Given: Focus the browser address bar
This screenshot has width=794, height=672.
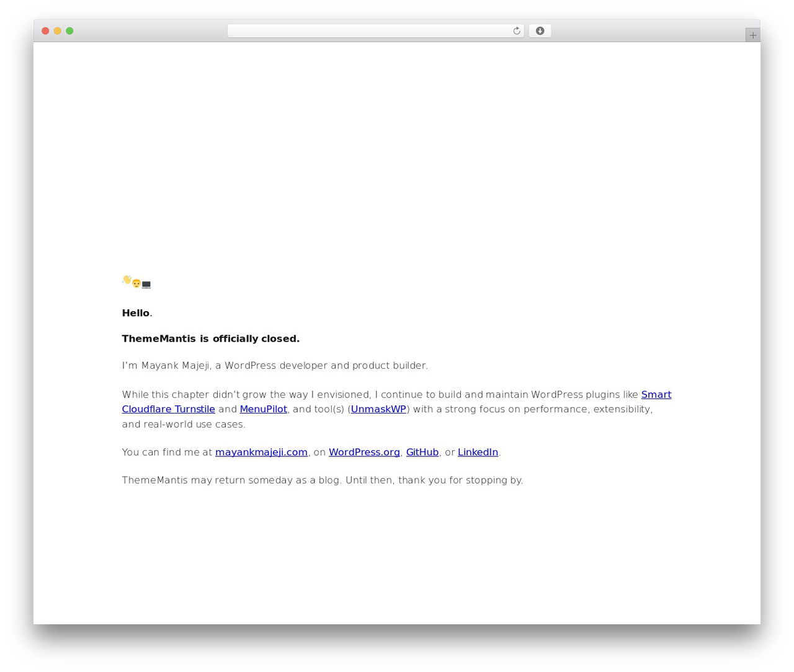Looking at the screenshot, I should 375,31.
